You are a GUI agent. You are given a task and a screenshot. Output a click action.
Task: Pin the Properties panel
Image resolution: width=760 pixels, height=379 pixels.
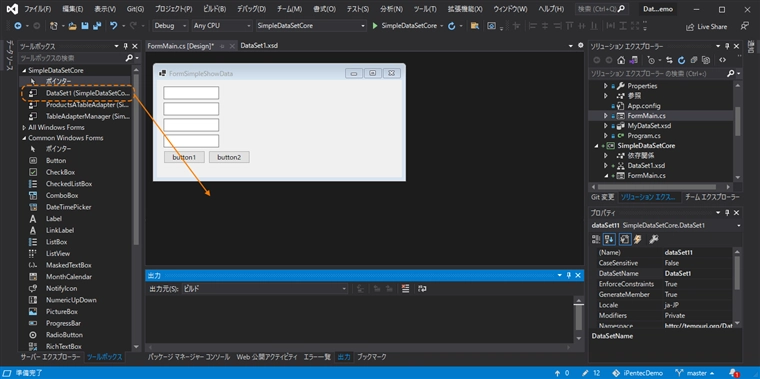coord(727,213)
